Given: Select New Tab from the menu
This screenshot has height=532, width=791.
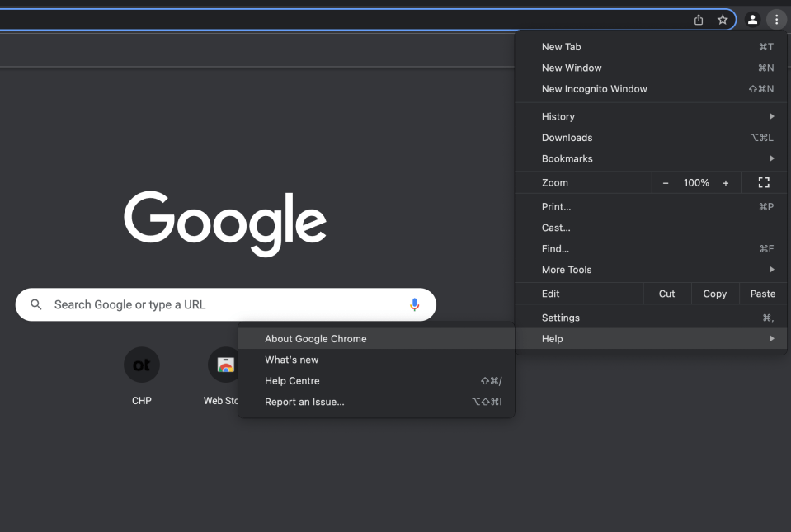Looking at the screenshot, I should click(x=651, y=47).
